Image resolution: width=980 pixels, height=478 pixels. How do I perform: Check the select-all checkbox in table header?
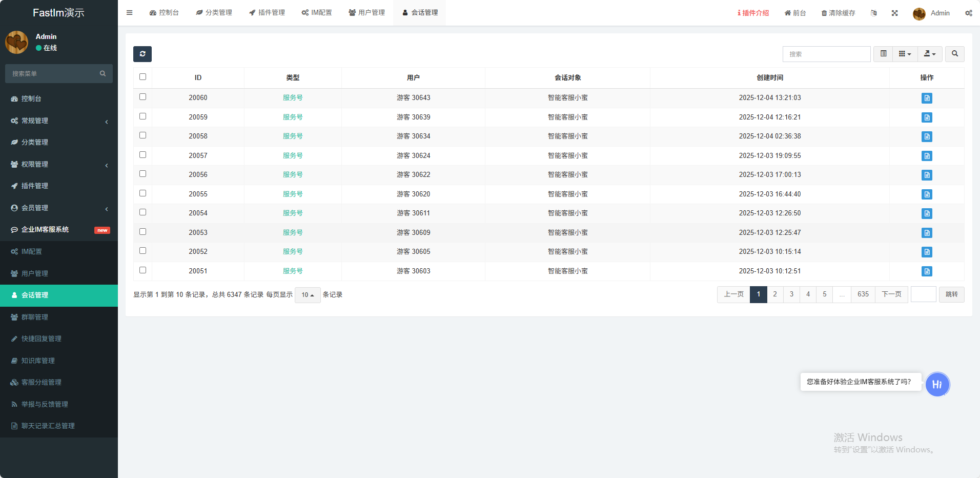(x=142, y=77)
